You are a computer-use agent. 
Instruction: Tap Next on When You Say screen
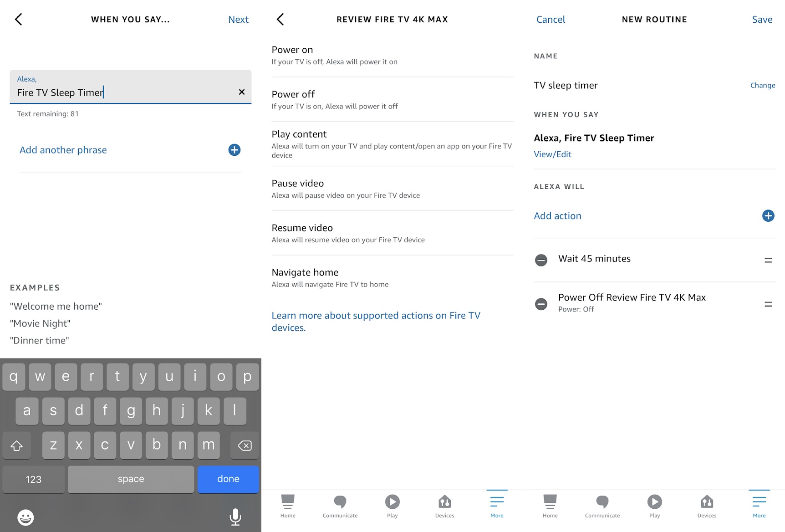[x=238, y=20]
